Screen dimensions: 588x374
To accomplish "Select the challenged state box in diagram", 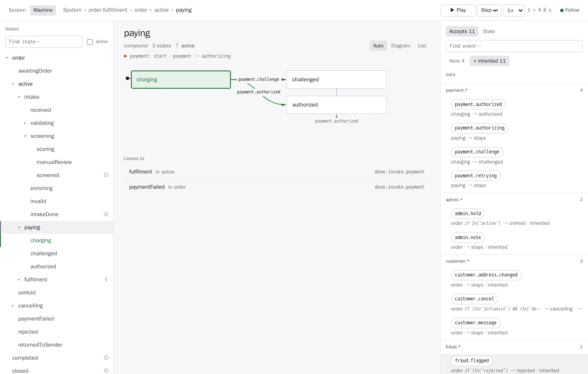I will (x=336, y=80).
